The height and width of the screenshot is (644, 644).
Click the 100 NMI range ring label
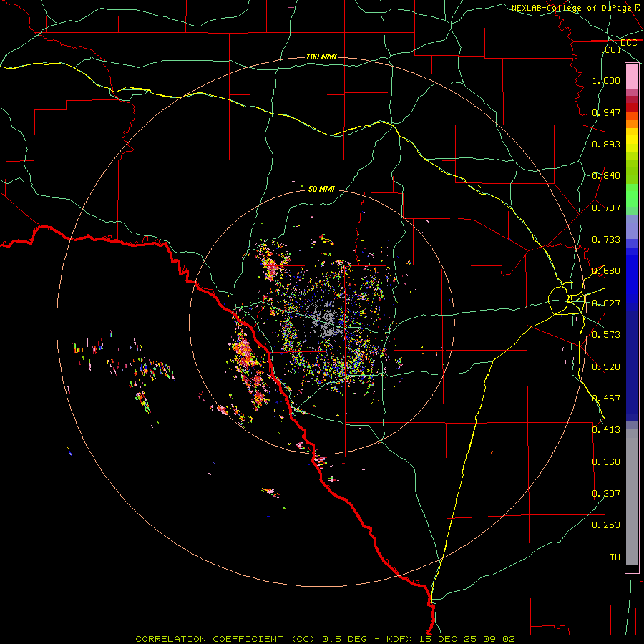pyautogui.click(x=321, y=57)
